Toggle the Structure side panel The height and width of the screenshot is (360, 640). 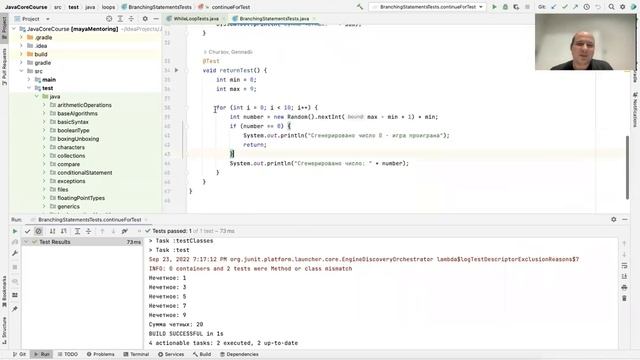coord(4,330)
